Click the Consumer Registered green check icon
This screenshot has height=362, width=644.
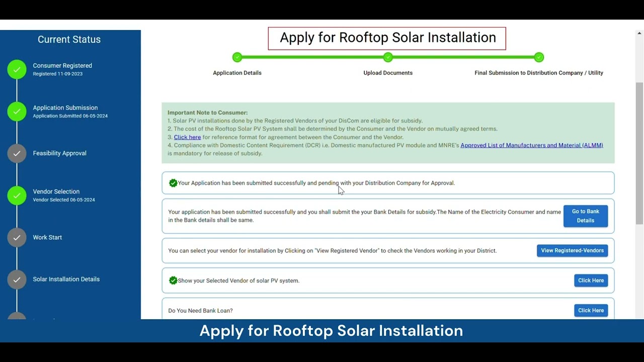point(17,69)
